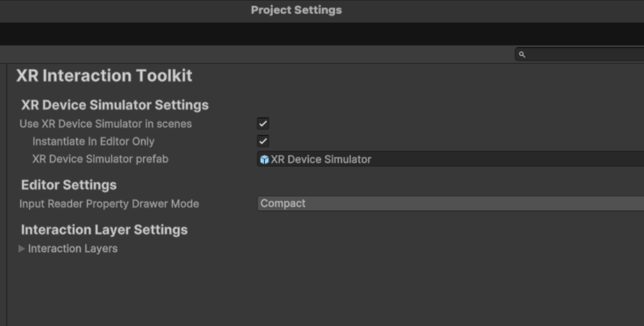Click the Use XR Device Simulator in scenes label
This screenshot has height=326, width=644.
pos(106,123)
